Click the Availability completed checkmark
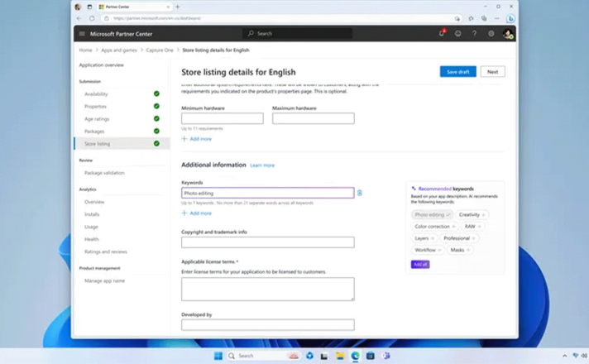Viewport: 589px width, 364px height. click(x=156, y=93)
